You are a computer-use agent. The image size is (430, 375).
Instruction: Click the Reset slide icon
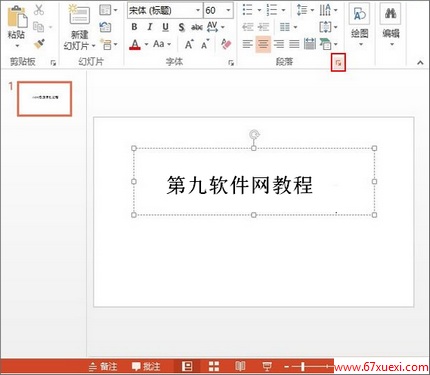pyautogui.click(x=105, y=27)
